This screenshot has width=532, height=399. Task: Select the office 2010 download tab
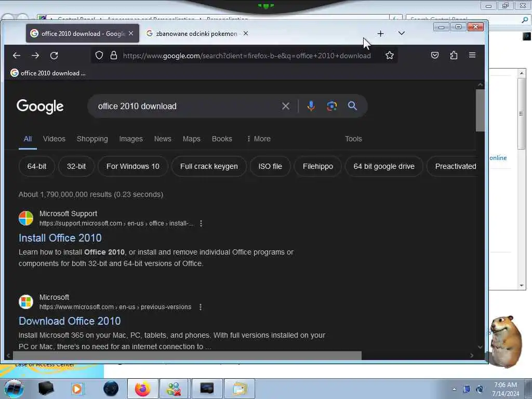pos(83,33)
